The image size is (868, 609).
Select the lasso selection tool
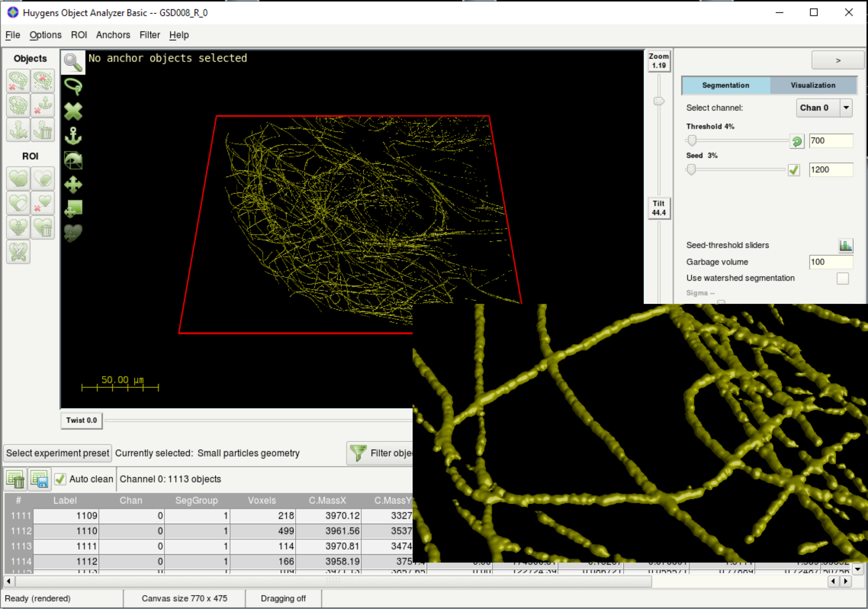click(x=73, y=87)
